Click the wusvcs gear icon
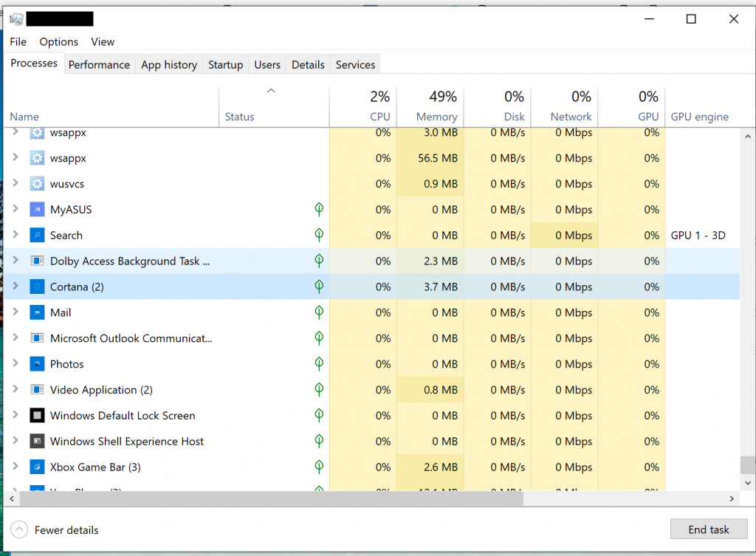 tap(37, 184)
